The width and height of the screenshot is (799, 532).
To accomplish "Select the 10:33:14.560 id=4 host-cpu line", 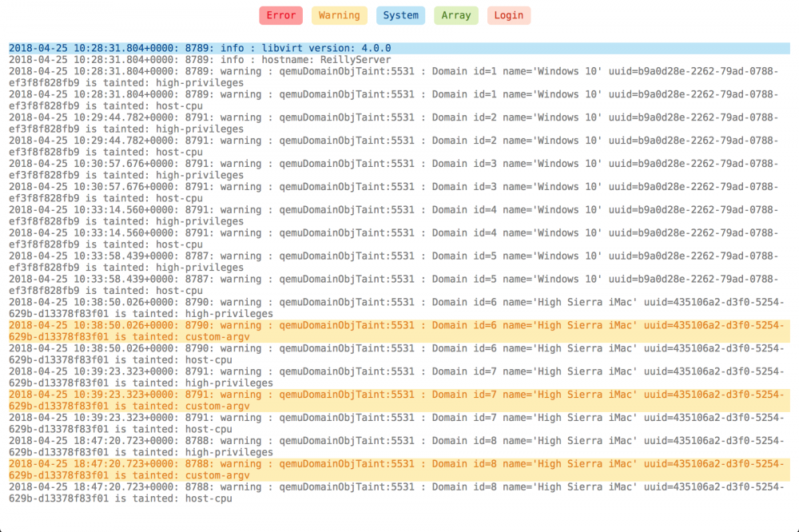I will coord(399,239).
